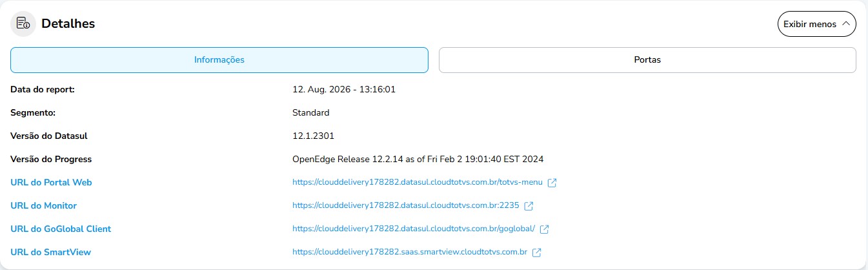Screen dimensions: 868x270
Task: Open external link icon for Portal Web URL
Action: [552, 183]
